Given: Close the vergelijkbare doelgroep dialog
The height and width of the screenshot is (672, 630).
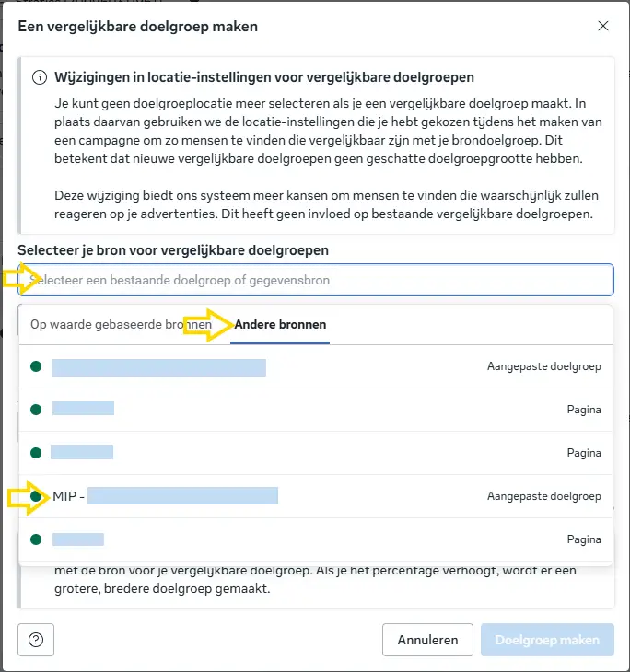Looking at the screenshot, I should 603,26.
